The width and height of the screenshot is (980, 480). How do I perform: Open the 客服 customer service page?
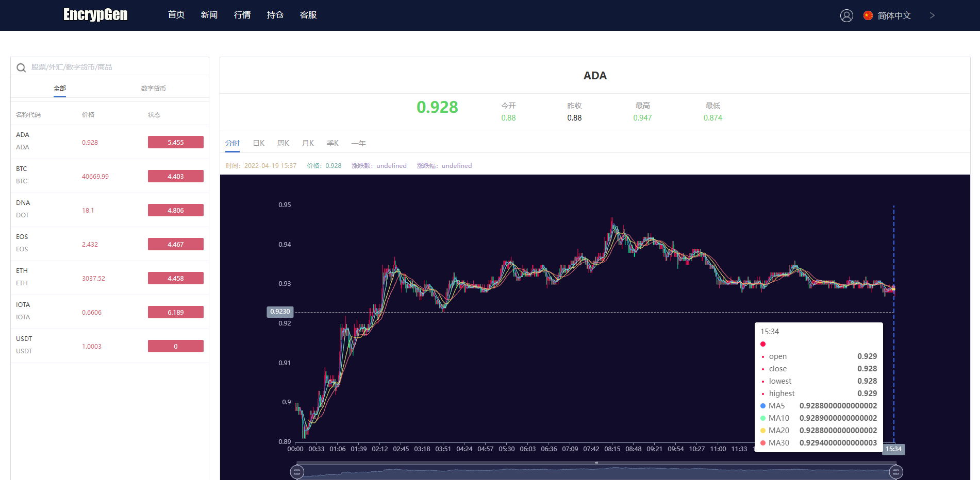point(308,15)
